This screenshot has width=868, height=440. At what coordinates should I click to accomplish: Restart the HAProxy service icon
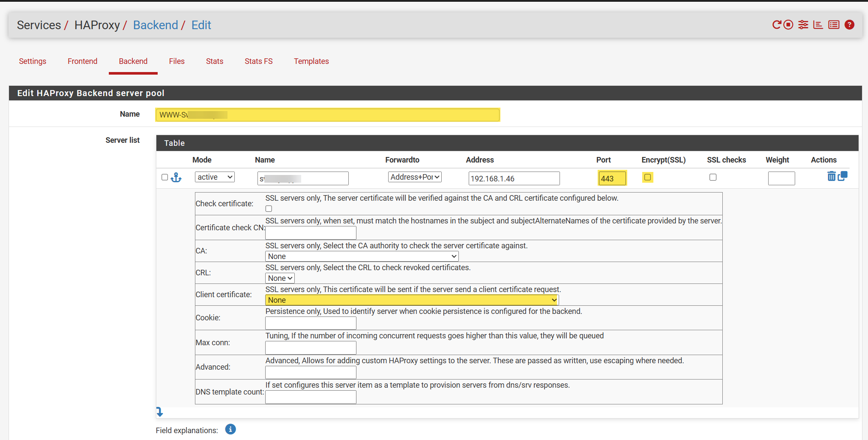tap(777, 25)
